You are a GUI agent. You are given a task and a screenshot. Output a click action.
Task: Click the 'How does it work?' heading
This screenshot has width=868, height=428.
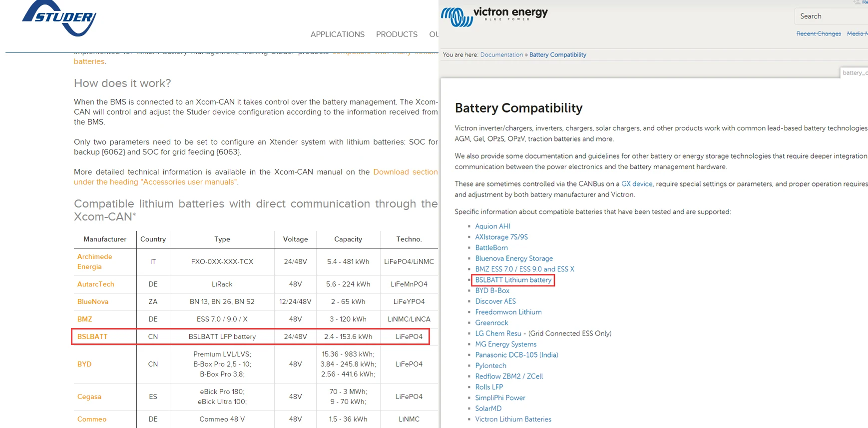click(x=122, y=83)
